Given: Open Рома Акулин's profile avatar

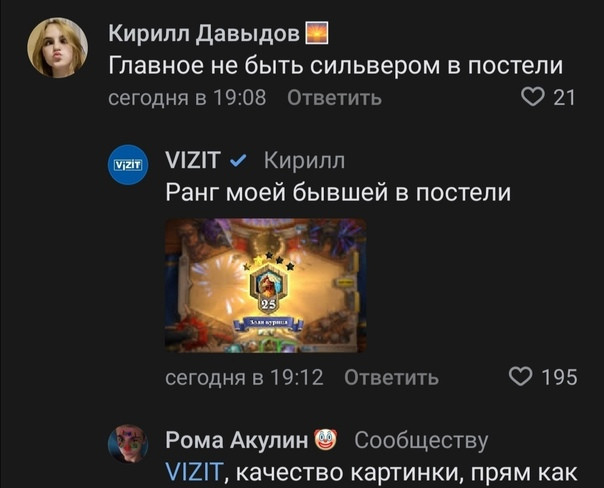Looking at the screenshot, I should click(x=128, y=443).
